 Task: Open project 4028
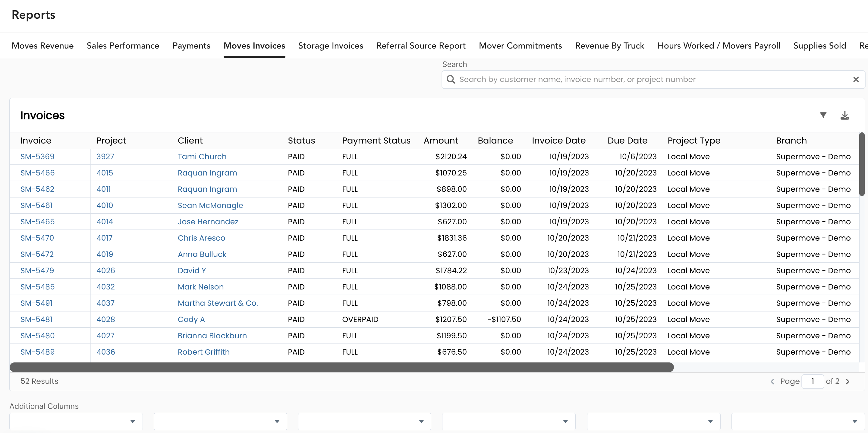pos(105,319)
